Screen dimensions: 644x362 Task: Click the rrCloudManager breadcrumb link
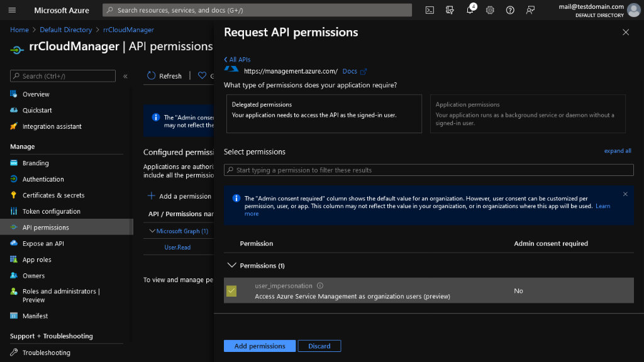(x=128, y=30)
